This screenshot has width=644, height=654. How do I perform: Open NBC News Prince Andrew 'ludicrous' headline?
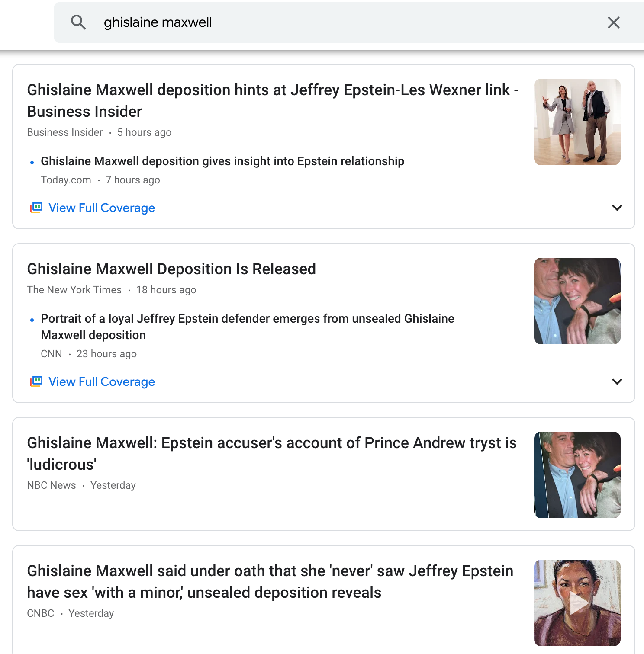tap(272, 453)
